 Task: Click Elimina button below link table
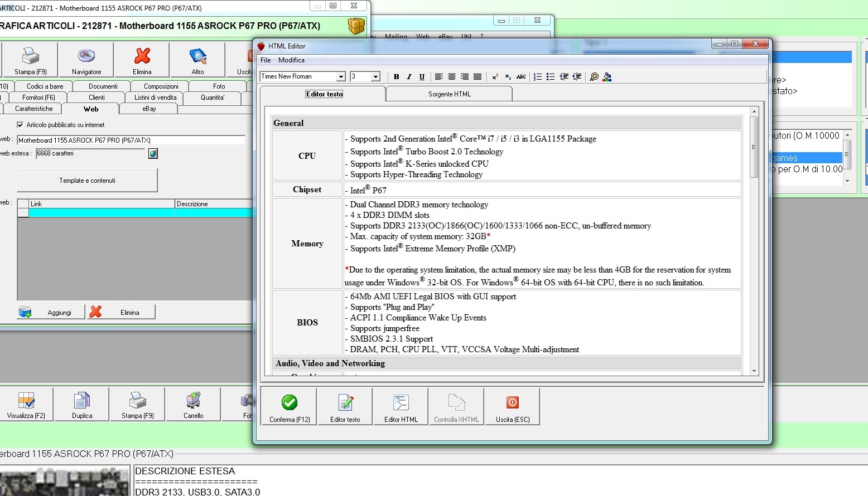[x=121, y=312]
